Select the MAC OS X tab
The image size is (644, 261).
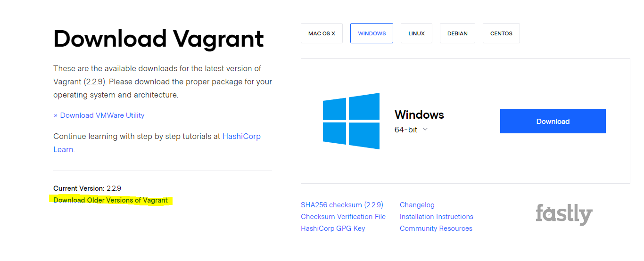tap(322, 33)
